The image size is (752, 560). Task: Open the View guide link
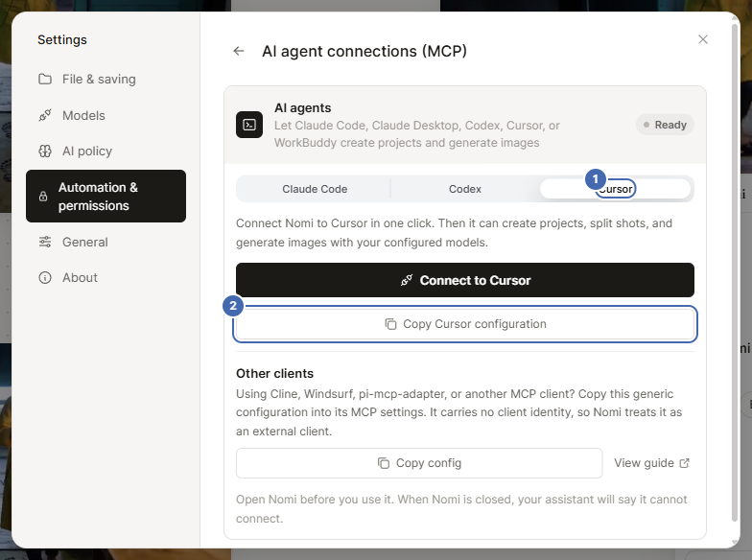(652, 463)
